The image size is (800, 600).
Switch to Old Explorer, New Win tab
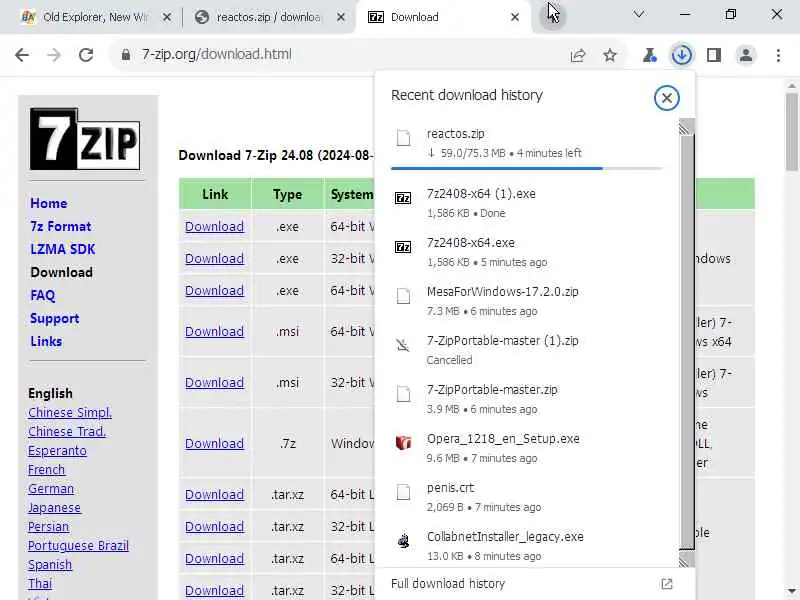(96, 17)
